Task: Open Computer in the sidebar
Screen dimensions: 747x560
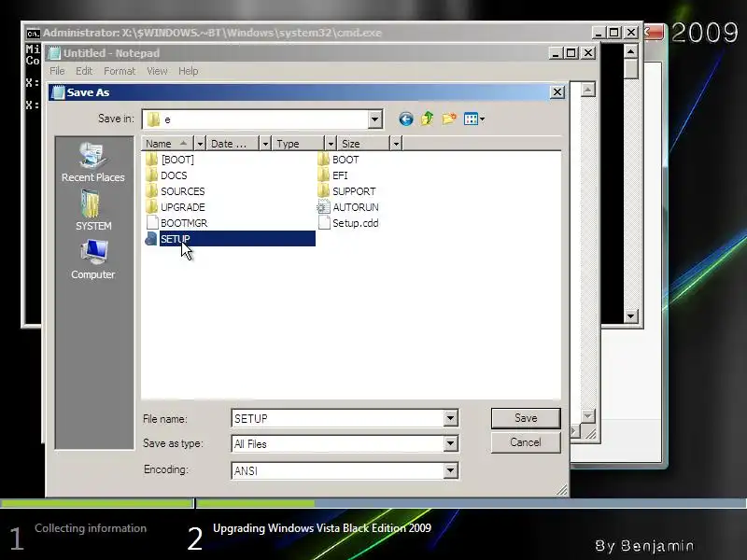Action: pyautogui.click(x=93, y=259)
